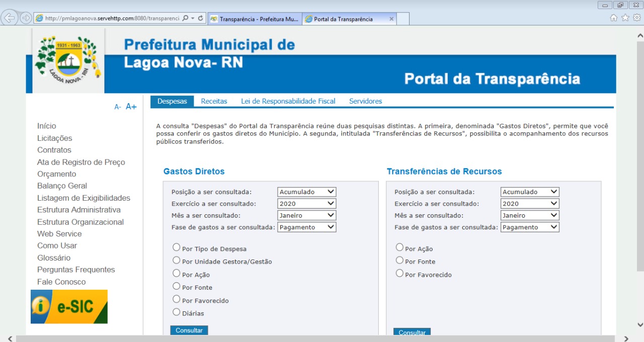Click the Gastos Diretos section heading

tap(194, 172)
